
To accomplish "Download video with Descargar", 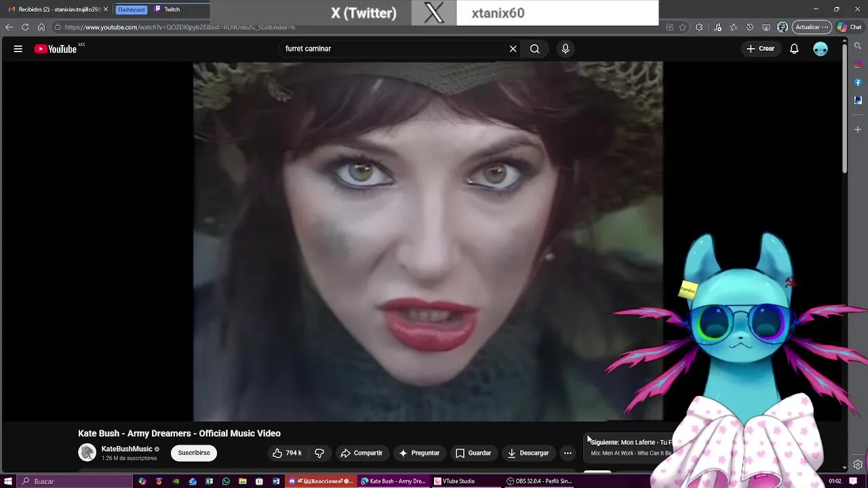I will pyautogui.click(x=528, y=453).
